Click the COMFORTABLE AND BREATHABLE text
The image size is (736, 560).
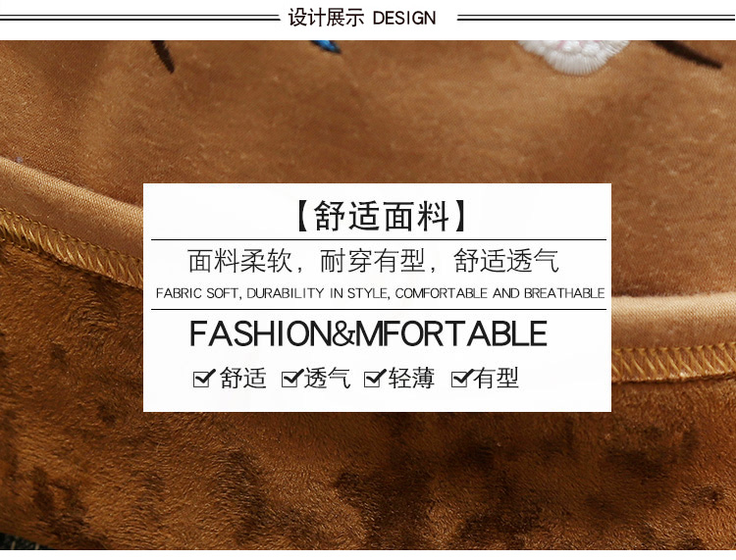(x=499, y=293)
